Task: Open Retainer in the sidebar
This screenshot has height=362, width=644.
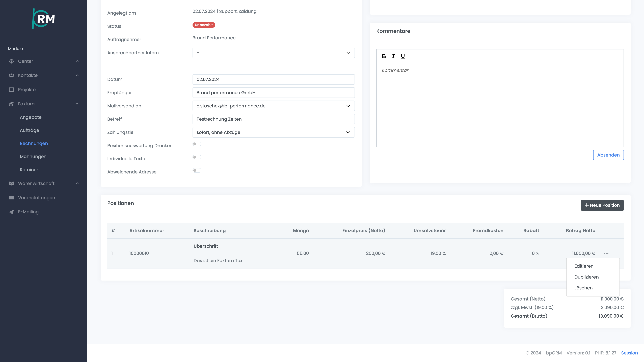Action: tap(29, 170)
